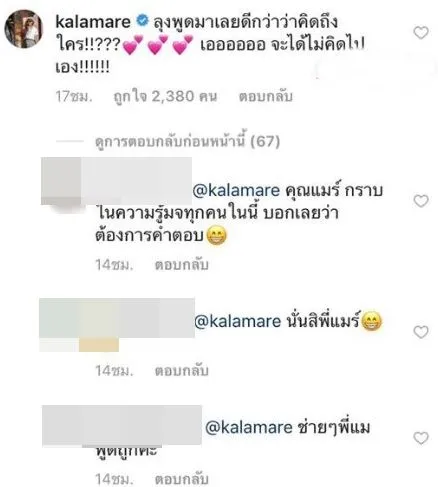The image size is (438, 487).
Task: Like the reply saying ช่ายๆพี่แม
Action: [421, 438]
